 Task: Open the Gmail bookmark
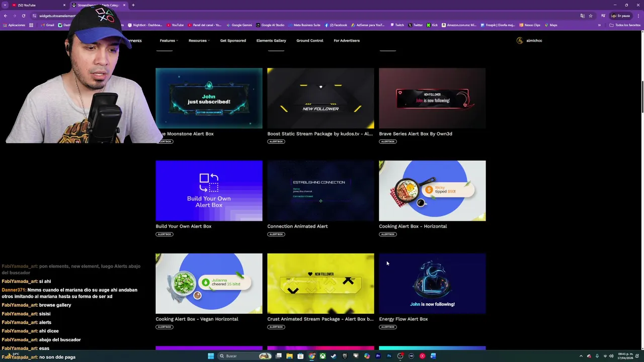pos(47,25)
